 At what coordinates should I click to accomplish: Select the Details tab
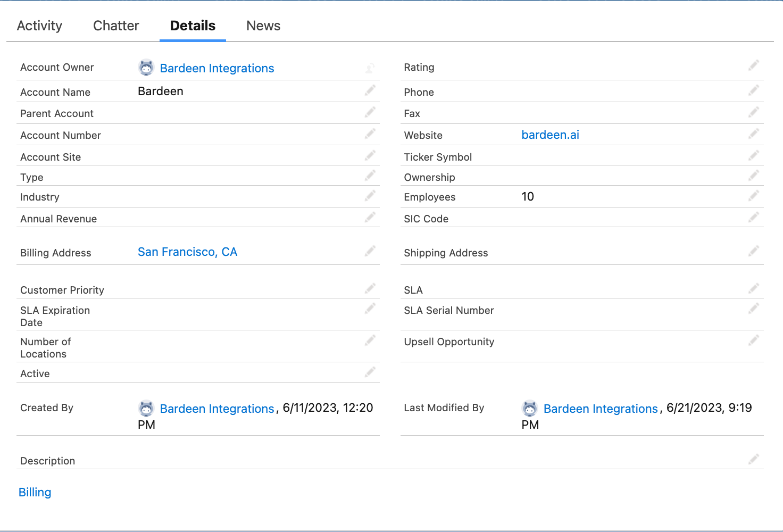193,26
